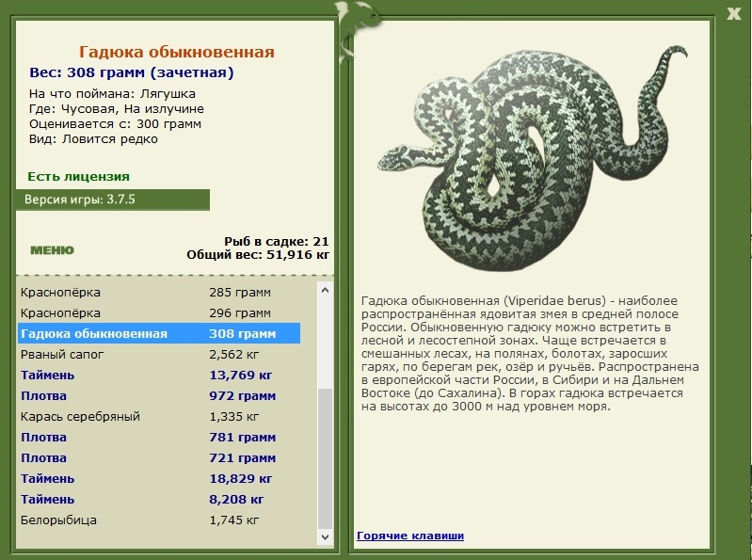Click the viper snake picture
Viewport: 752px width, 560px height.
click(x=532, y=158)
